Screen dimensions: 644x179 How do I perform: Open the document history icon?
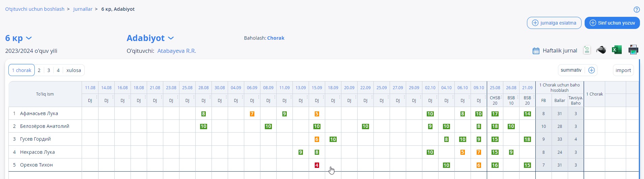point(587,50)
